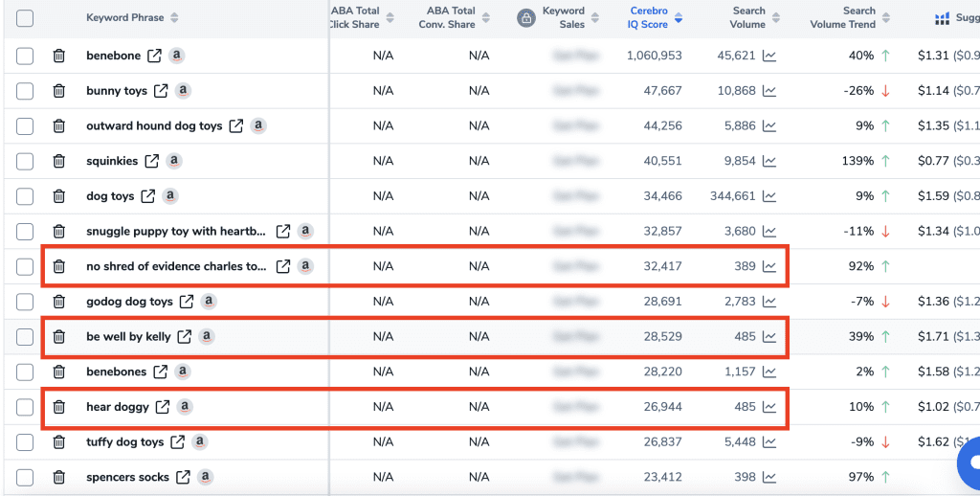Viewport: 980px width, 496px height.
Task: Open godog dog toys external link
Action: (x=187, y=302)
